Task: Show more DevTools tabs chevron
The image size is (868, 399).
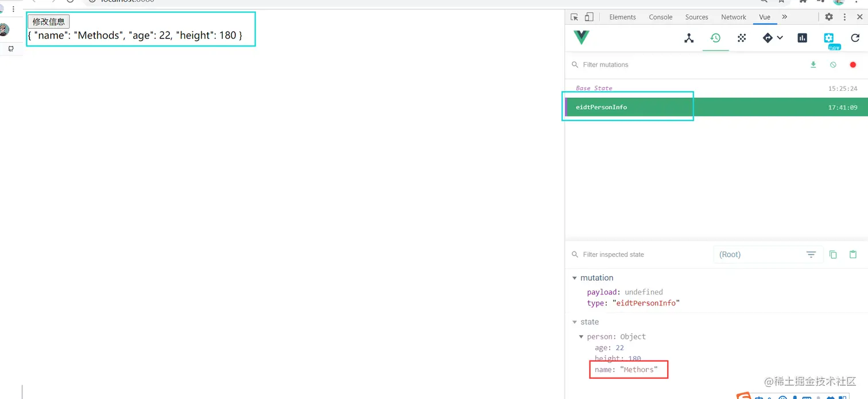Action: (785, 17)
